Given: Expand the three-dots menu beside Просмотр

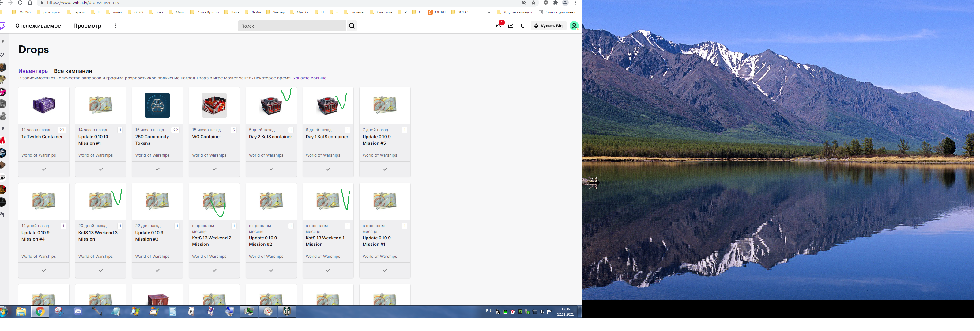Looking at the screenshot, I should click(116, 26).
